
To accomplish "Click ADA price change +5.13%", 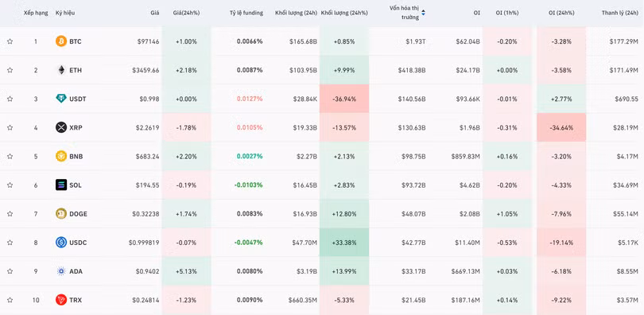I will pyautogui.click(x=187, y=271).
